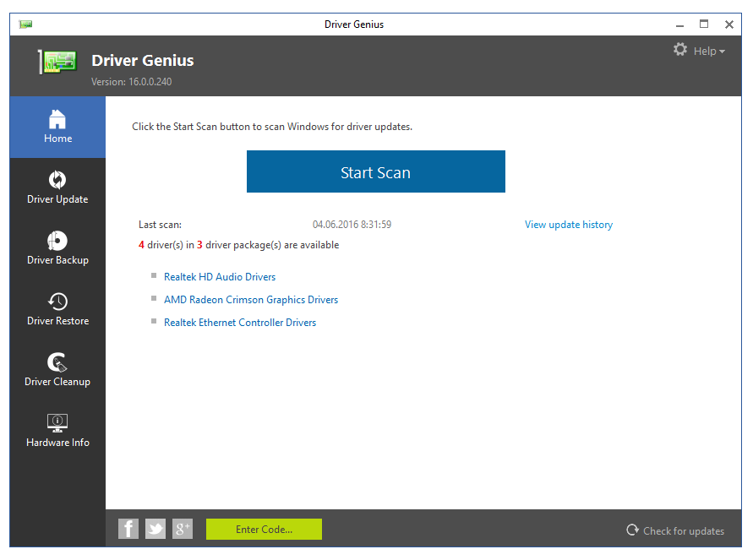Screen dimensions: 753x560
Task: Maximize the Driver Genius window
Action: [x=704, y=24]
